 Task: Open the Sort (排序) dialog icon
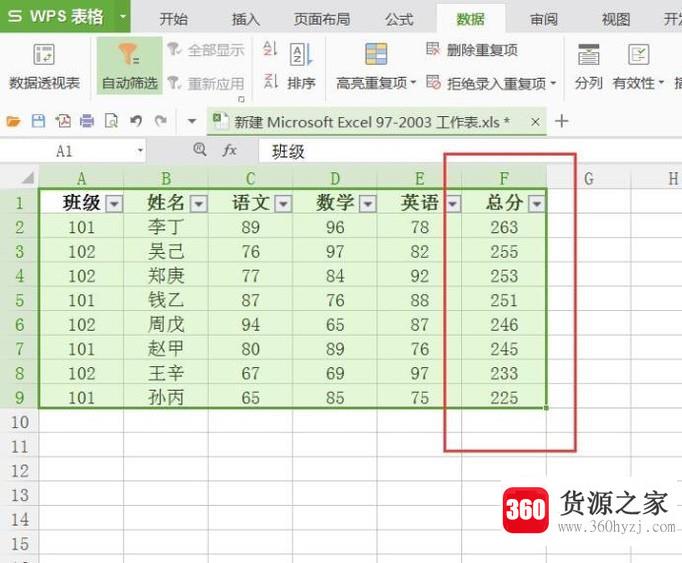tap(301, 54)
